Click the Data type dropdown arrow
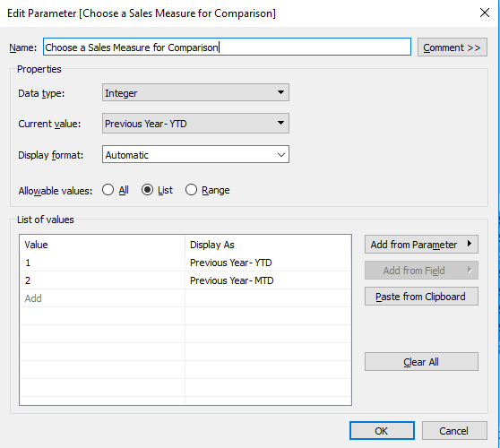The height and width of the screenshot is (448, 500). (280, 92)
